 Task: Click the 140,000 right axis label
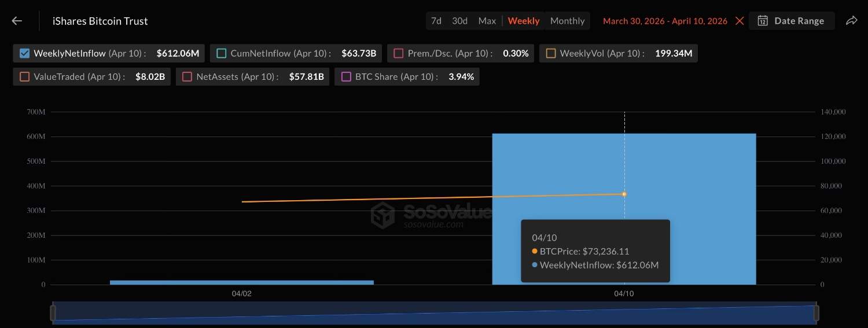(834, 112)
